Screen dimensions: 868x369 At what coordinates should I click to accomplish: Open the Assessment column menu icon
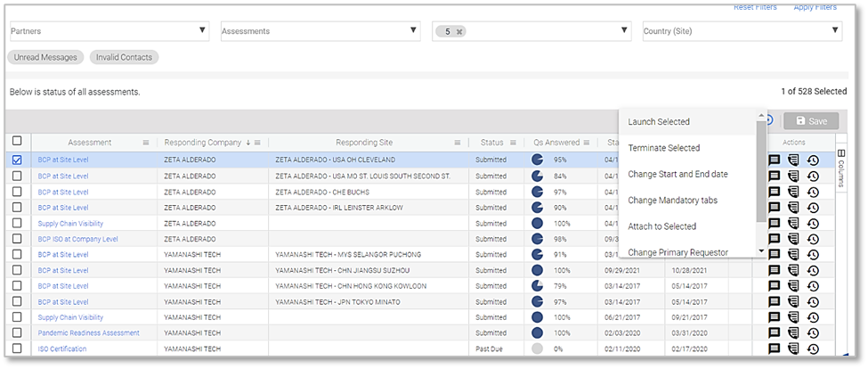pos(146,143)
